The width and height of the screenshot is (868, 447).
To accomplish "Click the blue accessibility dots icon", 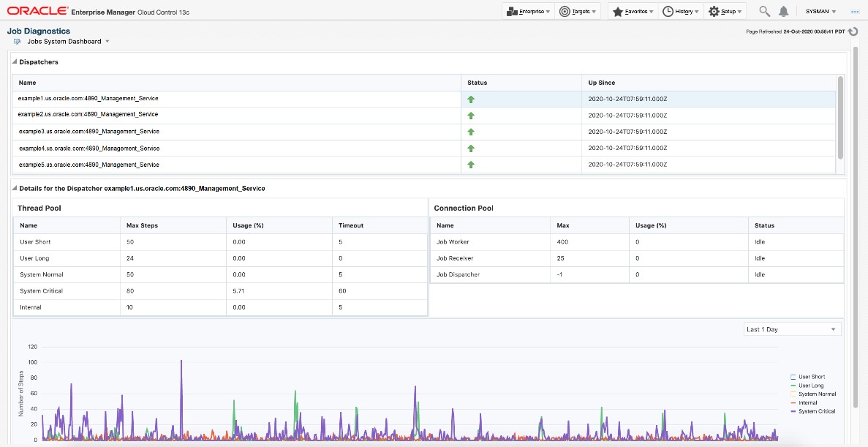I will [x=854, y=12].
